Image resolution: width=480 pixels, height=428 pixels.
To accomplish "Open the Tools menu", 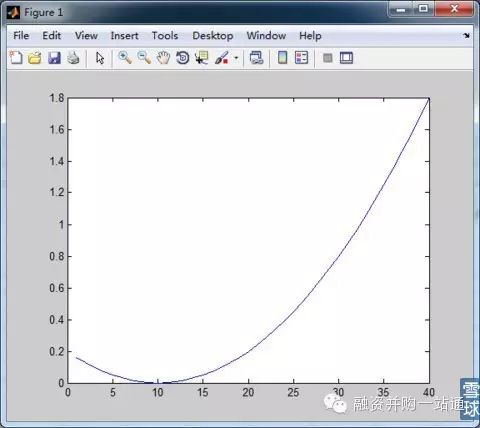I will coord(165,35).
